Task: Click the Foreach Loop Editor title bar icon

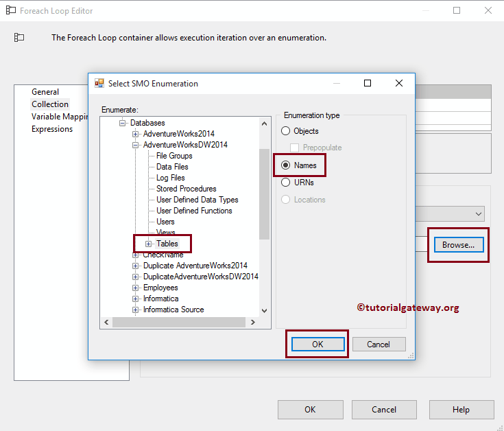Action: tap(10, 10)
